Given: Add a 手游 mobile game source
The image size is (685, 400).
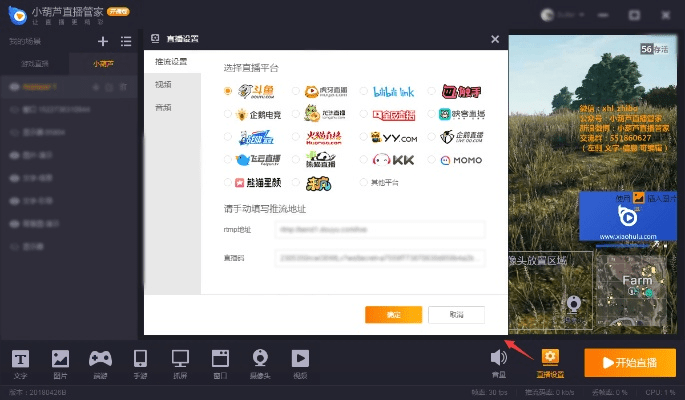Looking at the screenshot, I should click(140, 364).
